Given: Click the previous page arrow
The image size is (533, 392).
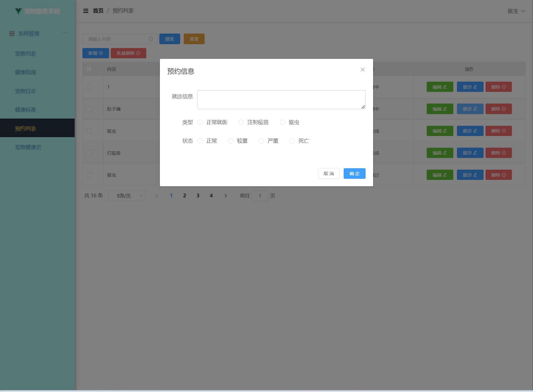Looking at the screenshot, I should (157, 196).
